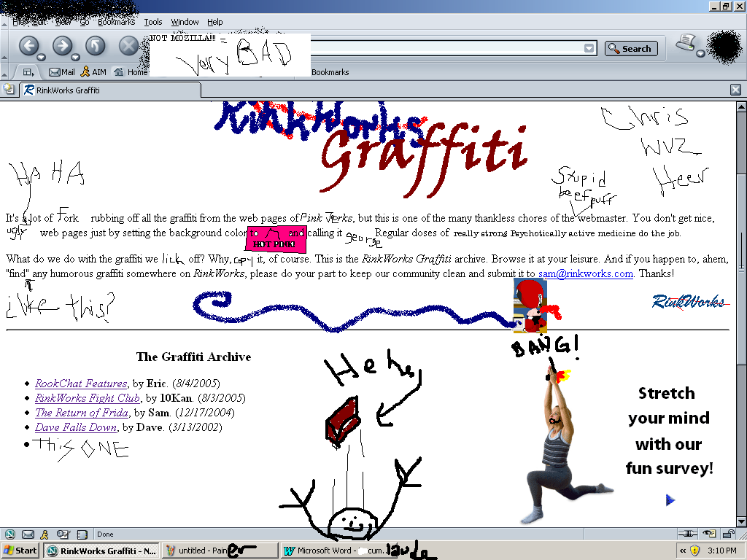The width and height of the screenshot is (747, 560).
Task: Switch to untitled - Paint taskbar button
Action: 220,551
